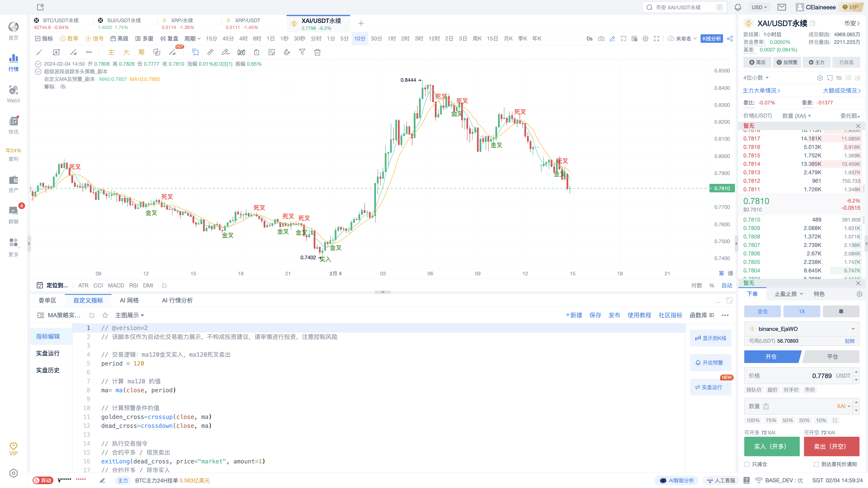
Task: Toggle the 自动 auto scale
Action: [x=727, y=286]
